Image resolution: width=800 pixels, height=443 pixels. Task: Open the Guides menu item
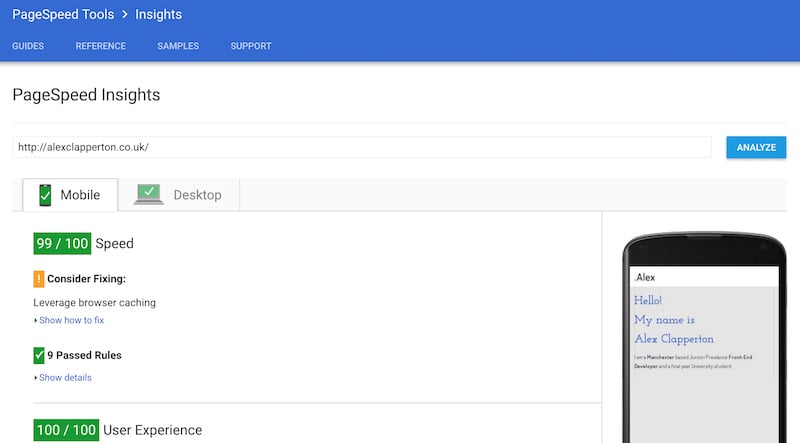(28, 46)
